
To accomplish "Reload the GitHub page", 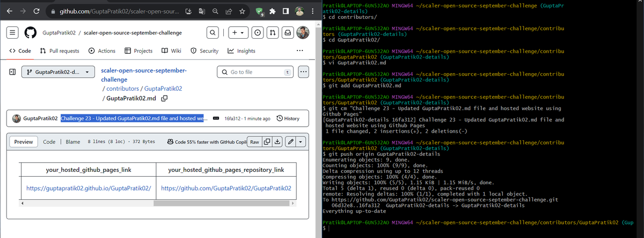I will (x=36, y=11).
